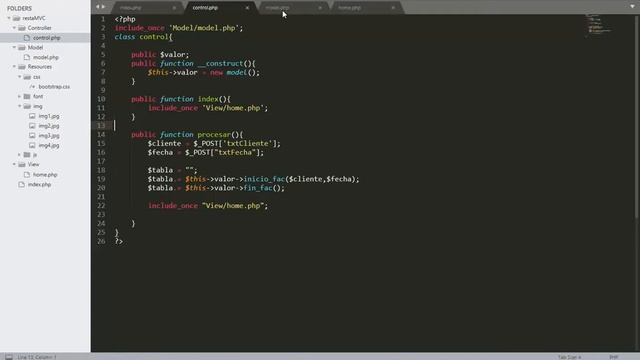Click the 'procesar' function name on line 14
640x360 pixels.
214,134
